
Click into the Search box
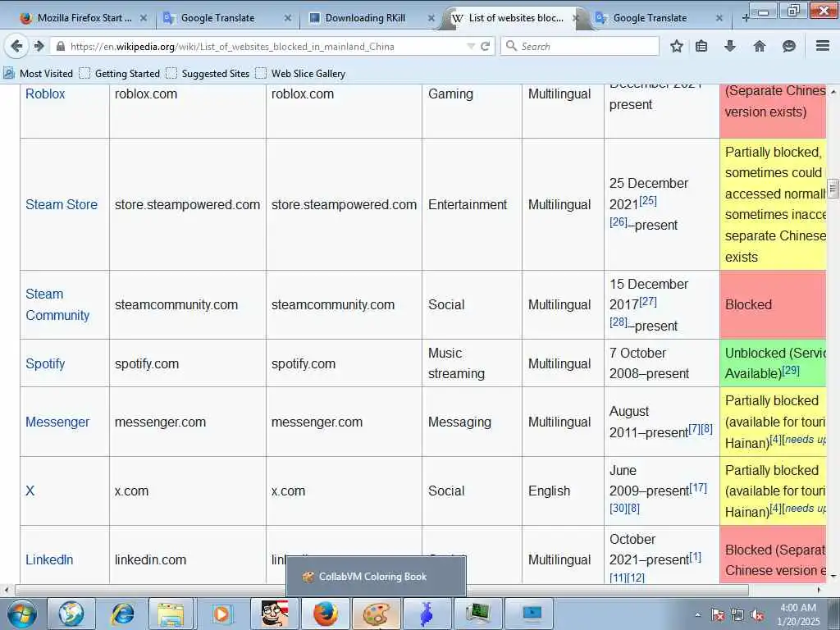coord(580,46)
